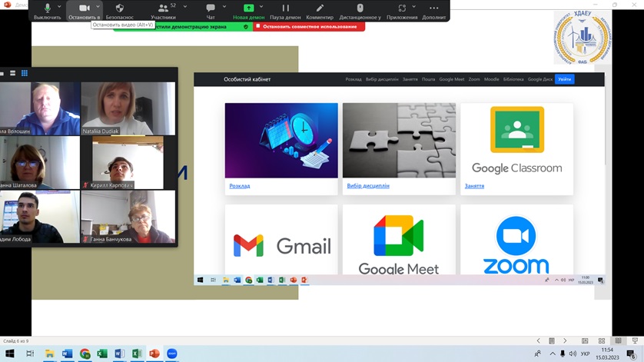Click the system tray microphone icon
This screenshot has height=362, width=644.
(563, 354)
